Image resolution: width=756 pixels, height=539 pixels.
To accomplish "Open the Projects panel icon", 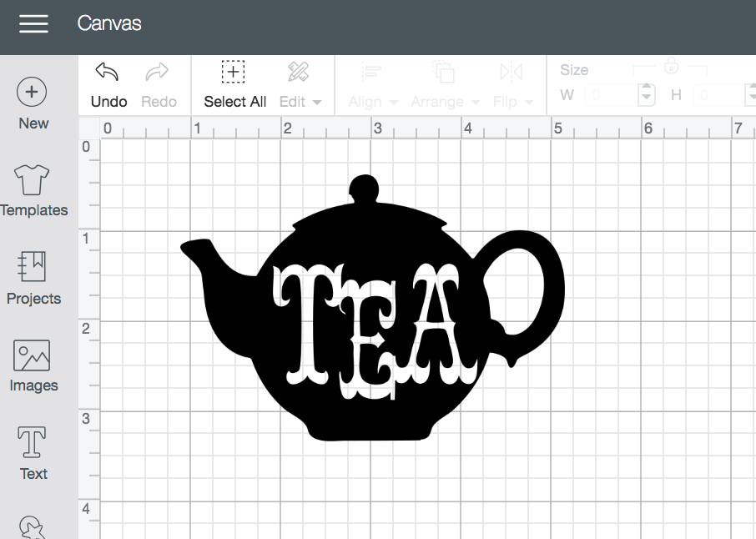I will click(x=32, y=267).
